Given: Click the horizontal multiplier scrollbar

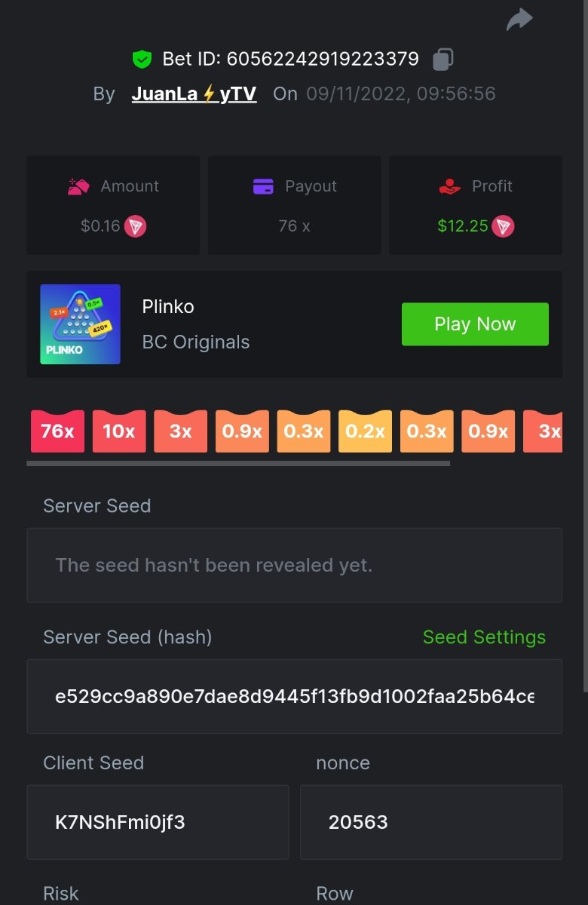Looking at the screenshot, I should click(x=238, y=463).
